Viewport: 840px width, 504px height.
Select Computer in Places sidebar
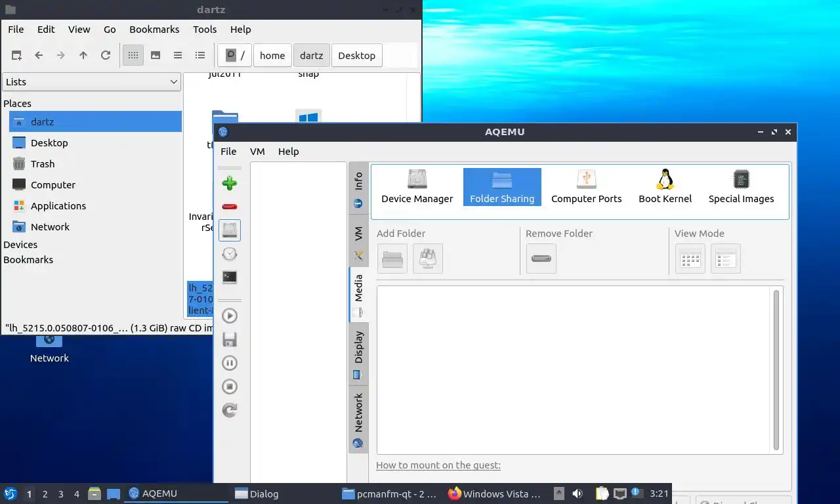pos(95,184)
